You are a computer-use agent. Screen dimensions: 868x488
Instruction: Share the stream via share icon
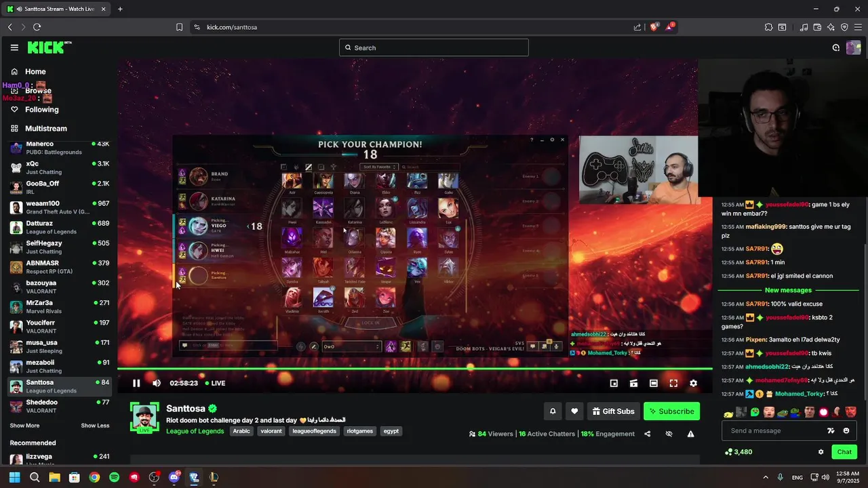pyautogui.click(x=647, y=434)
